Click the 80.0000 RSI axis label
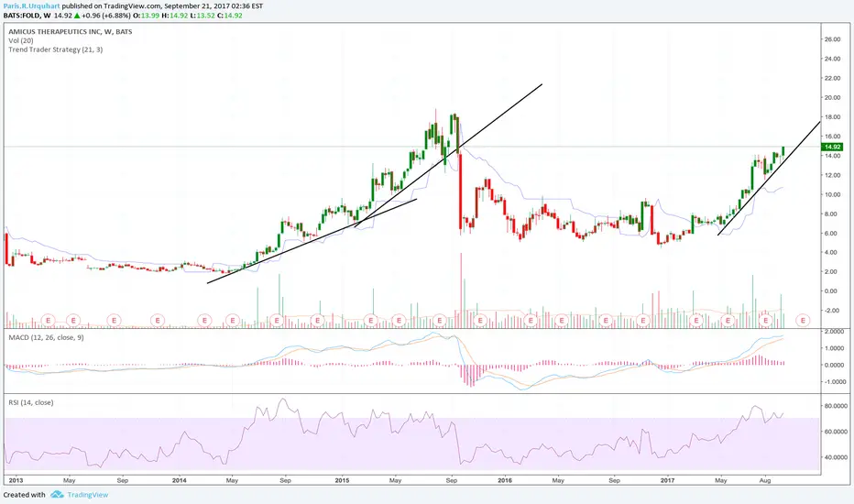 [834, 406]
